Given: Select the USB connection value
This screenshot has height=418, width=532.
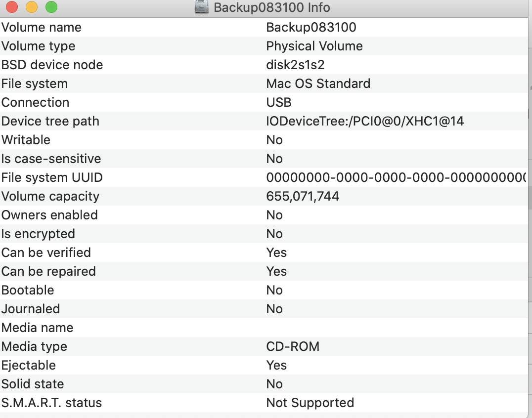Looking at the screenshot, I should tap(279, 102).
